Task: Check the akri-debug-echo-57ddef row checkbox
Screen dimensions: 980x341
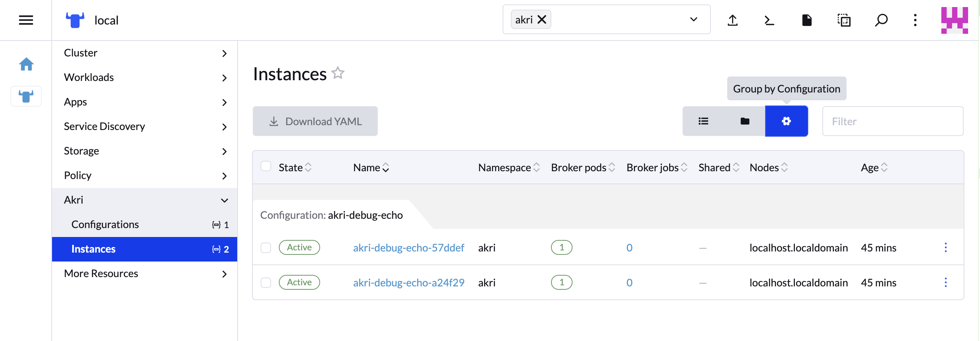Action: point(265,248)
